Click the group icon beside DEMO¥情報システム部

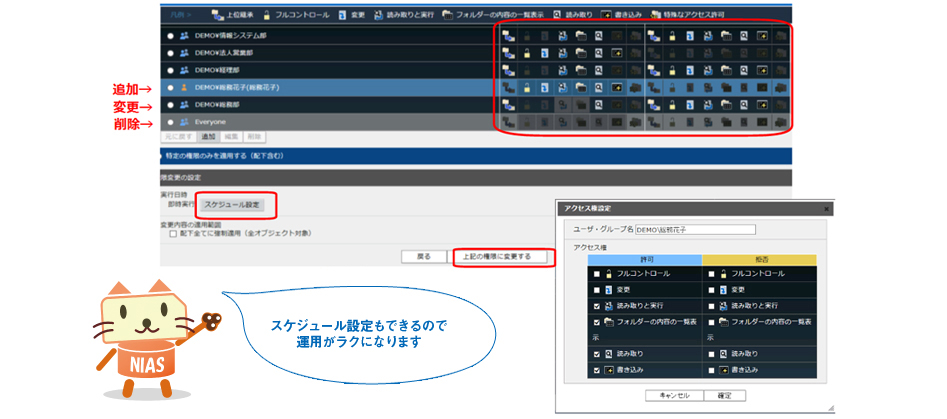pyautogui.click(x=184, y=36)
